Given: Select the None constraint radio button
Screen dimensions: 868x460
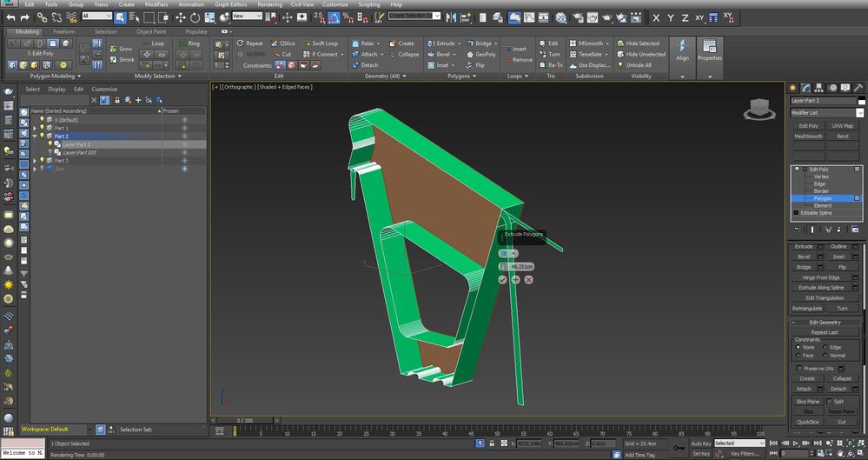Looking at the screenshot, I should [x=798, y=347].
